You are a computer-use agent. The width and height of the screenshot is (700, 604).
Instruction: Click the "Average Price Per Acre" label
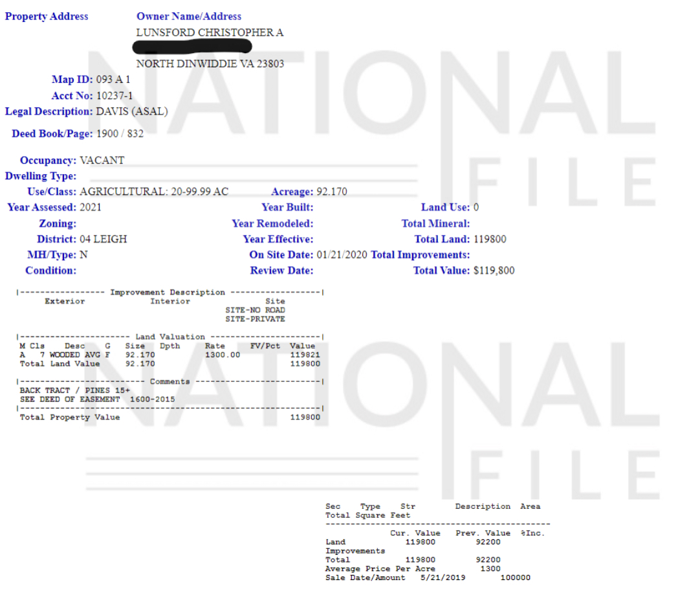tap(380, 569)
